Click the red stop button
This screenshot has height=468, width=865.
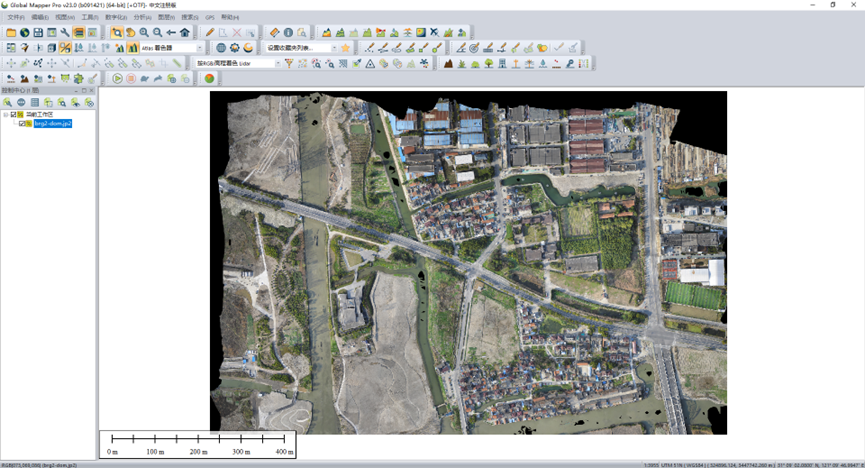pos(131,79)
